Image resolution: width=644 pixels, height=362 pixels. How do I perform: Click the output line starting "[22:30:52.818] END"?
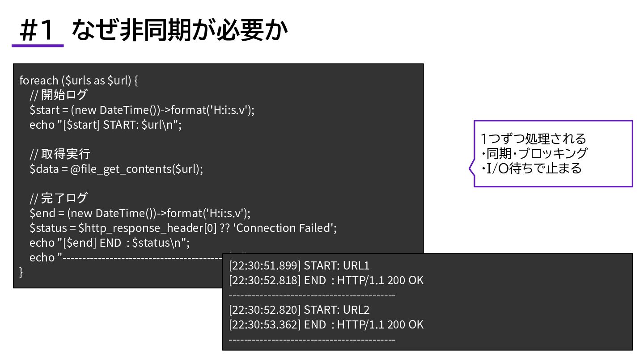(326, 281)
